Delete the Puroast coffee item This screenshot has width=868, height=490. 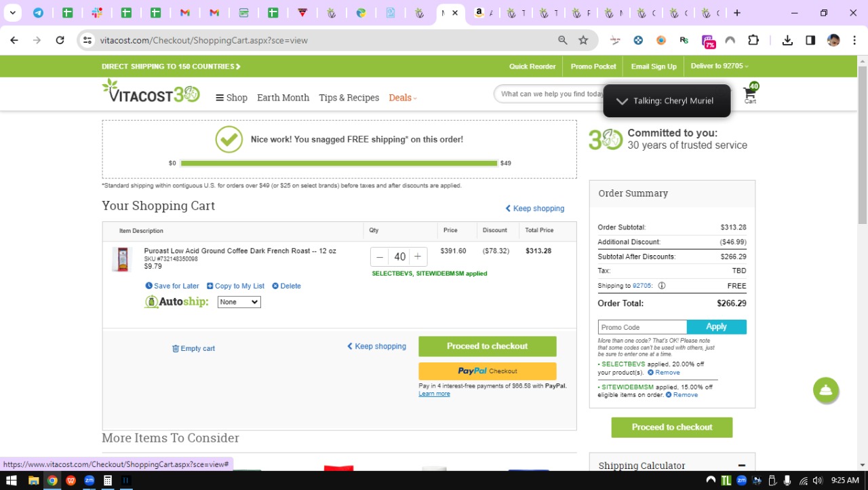click(x=286, y=286)
